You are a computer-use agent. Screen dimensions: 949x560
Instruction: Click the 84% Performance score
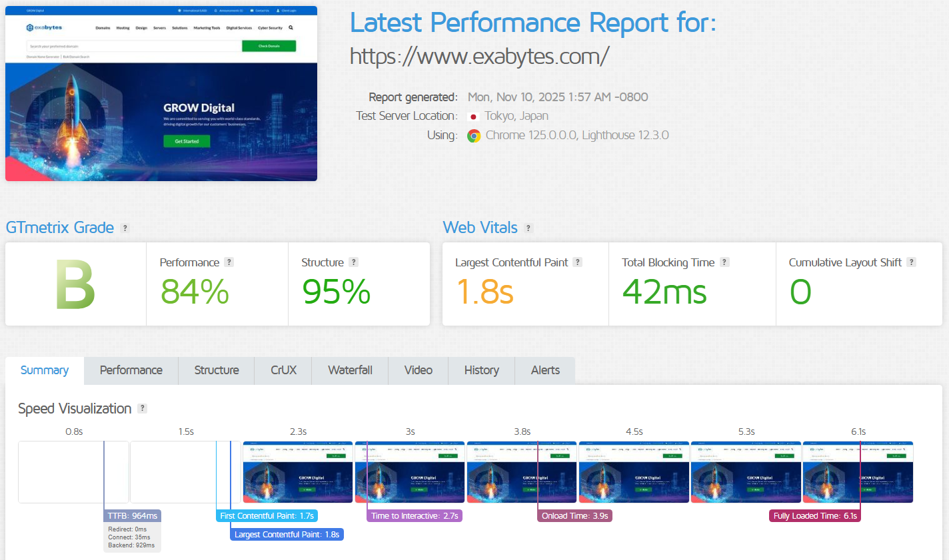coord(195,292)
